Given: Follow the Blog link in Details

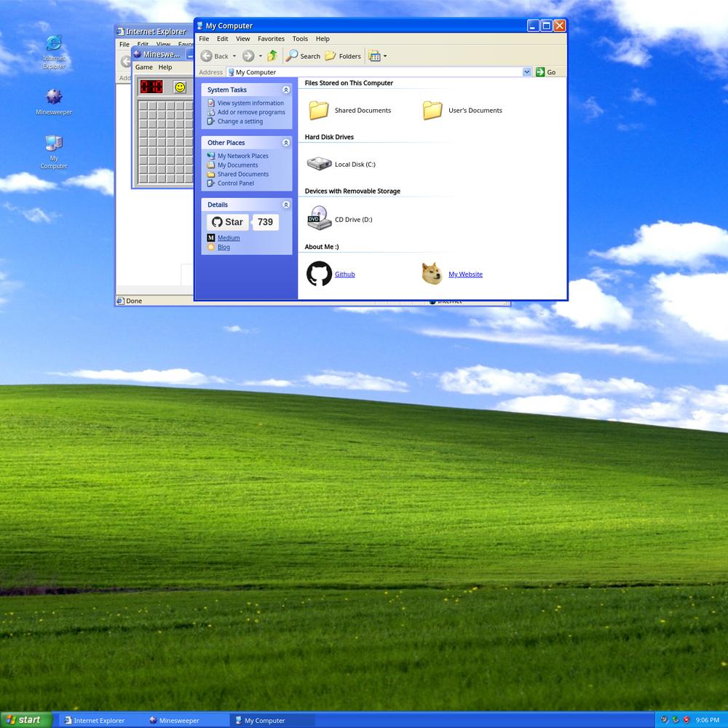Looking at the screenshot, I should pyautogui.click(x=223, y=247).
